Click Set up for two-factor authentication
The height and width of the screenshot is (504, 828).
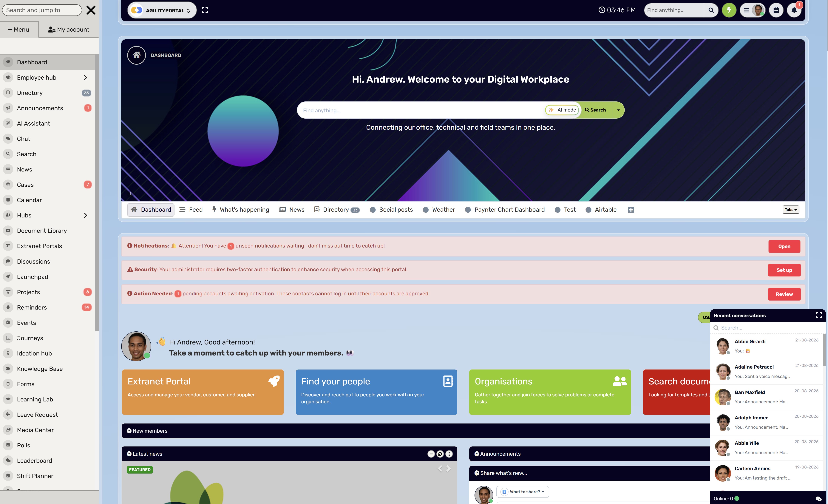click(784, 270)
